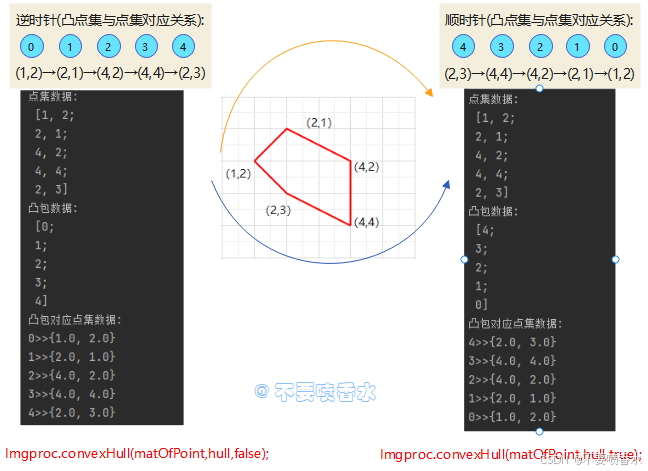This screenshot has width=648, height=471.
Task: Click the 逆时针(凸点集与点集对应关系) heading
Action: pos(110,20)
